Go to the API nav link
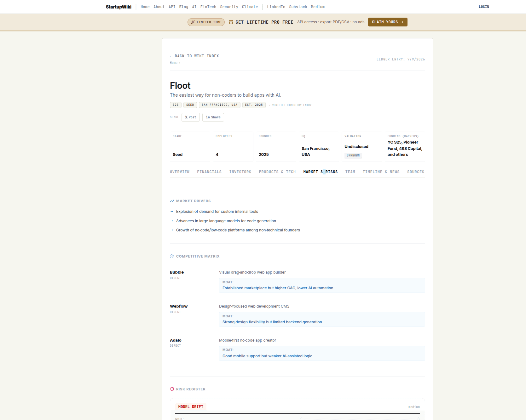This screenshot has width=526, height=420. [172, 7]
